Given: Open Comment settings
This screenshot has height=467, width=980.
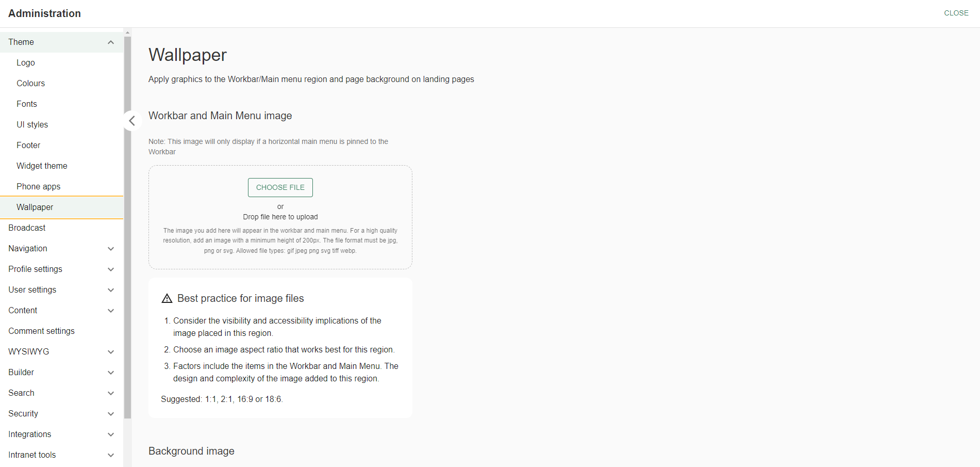Looking at the screenshot, I should [41, 331].
